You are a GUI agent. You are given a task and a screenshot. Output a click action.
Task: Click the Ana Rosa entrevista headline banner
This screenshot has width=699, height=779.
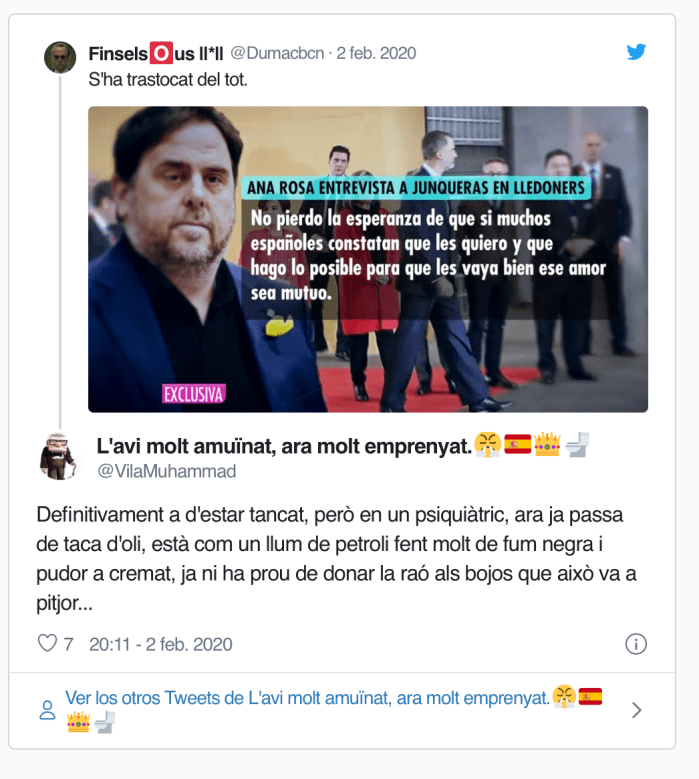[x=416, y=188]
